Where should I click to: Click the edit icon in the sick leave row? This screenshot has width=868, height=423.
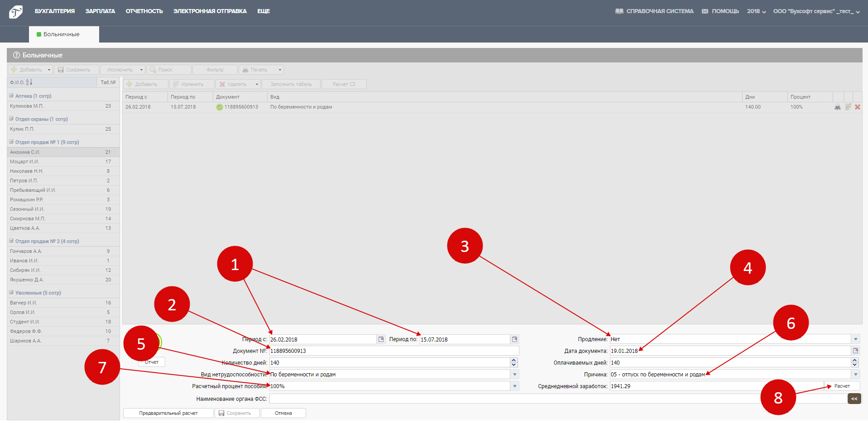click(848, 107)
